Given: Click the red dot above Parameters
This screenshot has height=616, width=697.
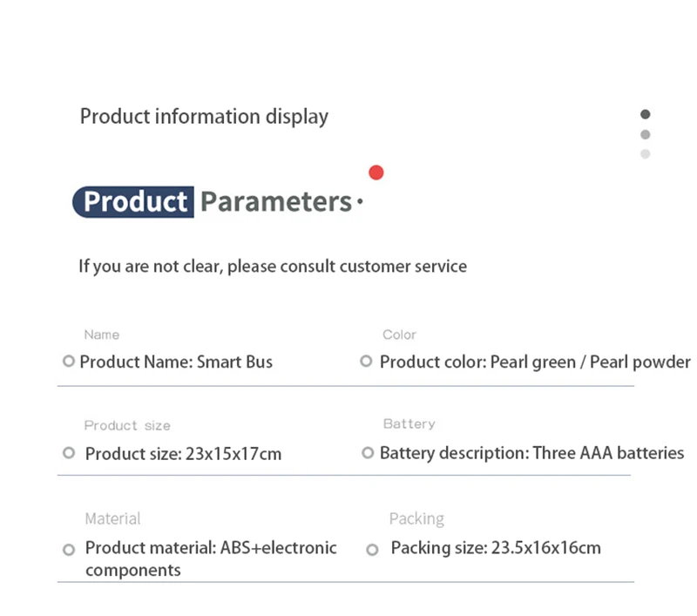Looking at the screenshot, I should point(376,172).
